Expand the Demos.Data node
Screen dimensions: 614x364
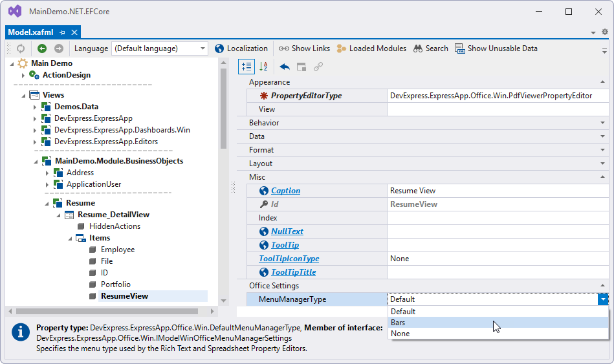point(35,107)
